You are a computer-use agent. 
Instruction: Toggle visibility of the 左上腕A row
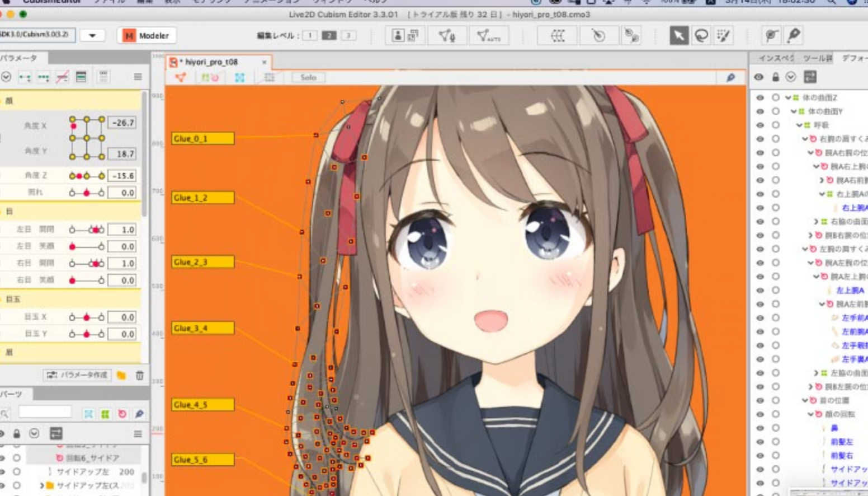pyautogui.click(x=759, y=290)
